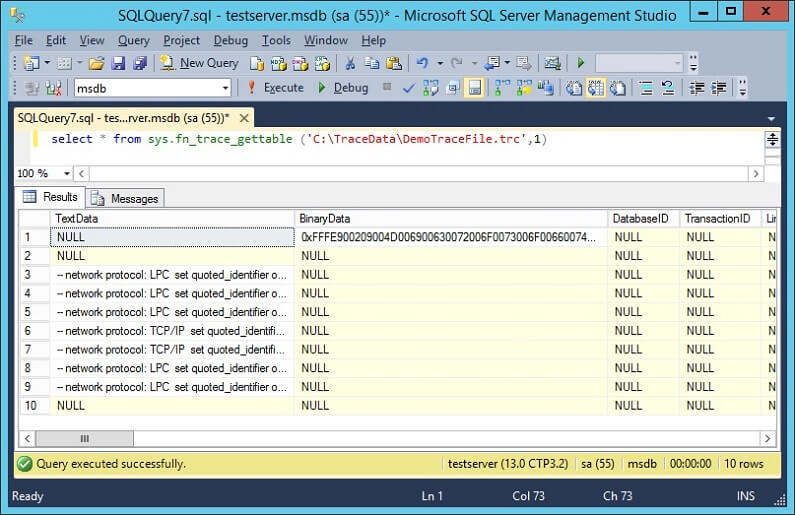Toggle Results to File mode

point(617,88)
